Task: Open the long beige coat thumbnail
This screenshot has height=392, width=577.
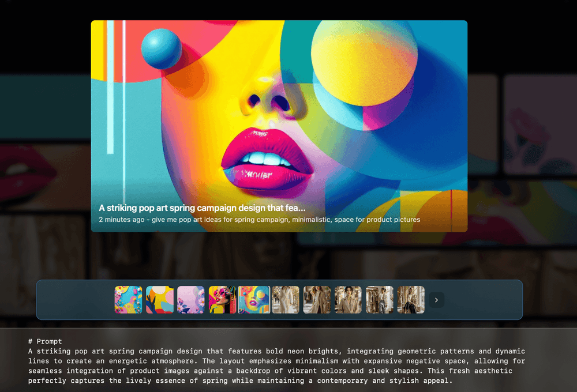Action: coord(286,300)
